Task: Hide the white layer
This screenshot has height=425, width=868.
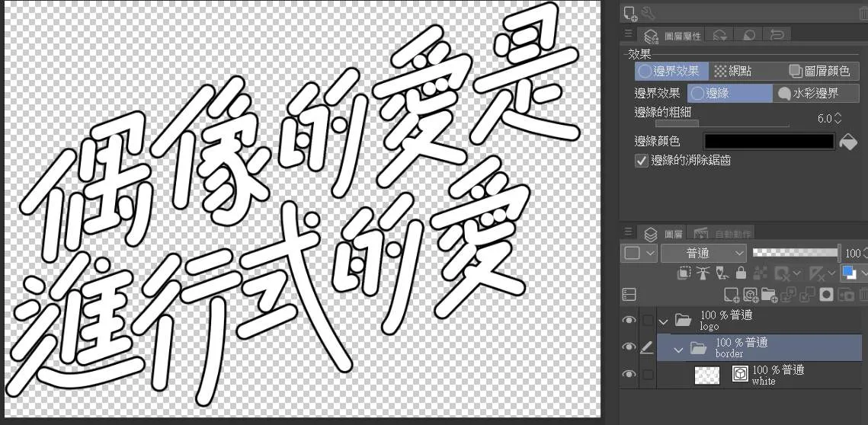Action: click(x=628, y=375)
